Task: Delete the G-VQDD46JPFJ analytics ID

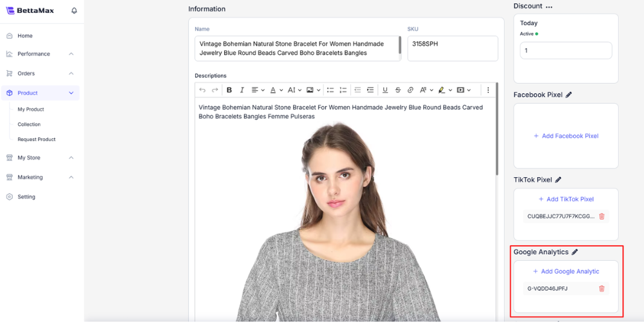Action: pos(601,289)
